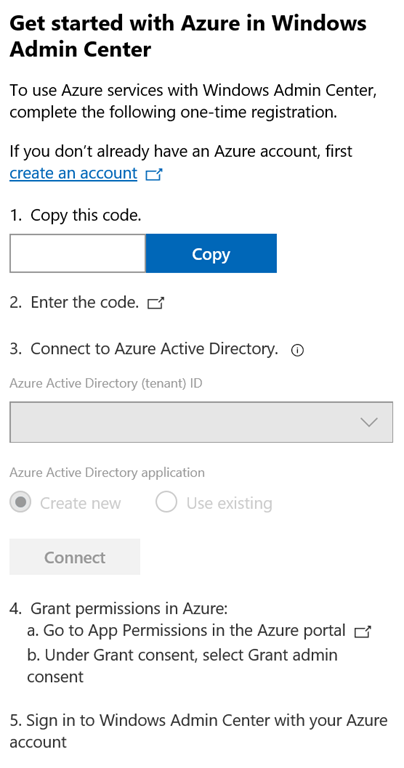Select the Create new radio button
Image resolution: width=404 pixels, height=768 pixels.
point(20,503)
